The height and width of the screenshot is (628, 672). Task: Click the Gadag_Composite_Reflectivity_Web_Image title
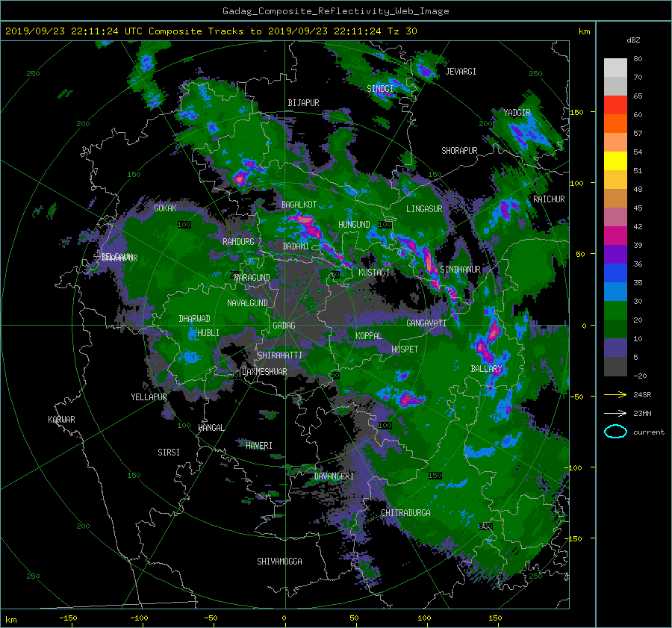(x=335, y=11)
